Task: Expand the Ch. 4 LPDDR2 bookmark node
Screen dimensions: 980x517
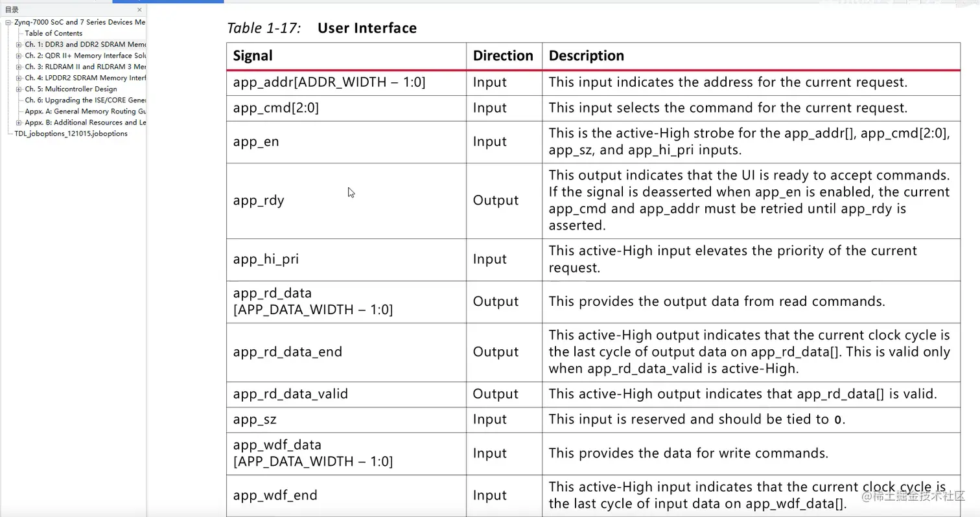Action: click(x=19, y=78)
